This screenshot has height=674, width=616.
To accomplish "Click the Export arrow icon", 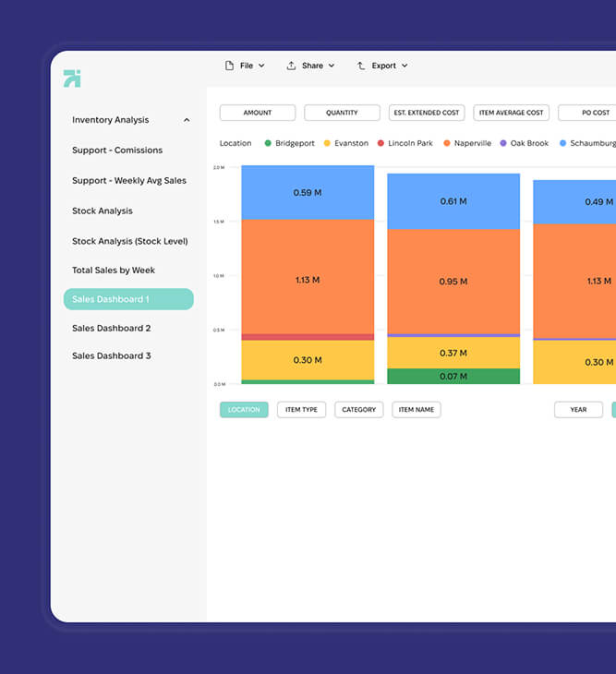I will [x=361, y=66].
